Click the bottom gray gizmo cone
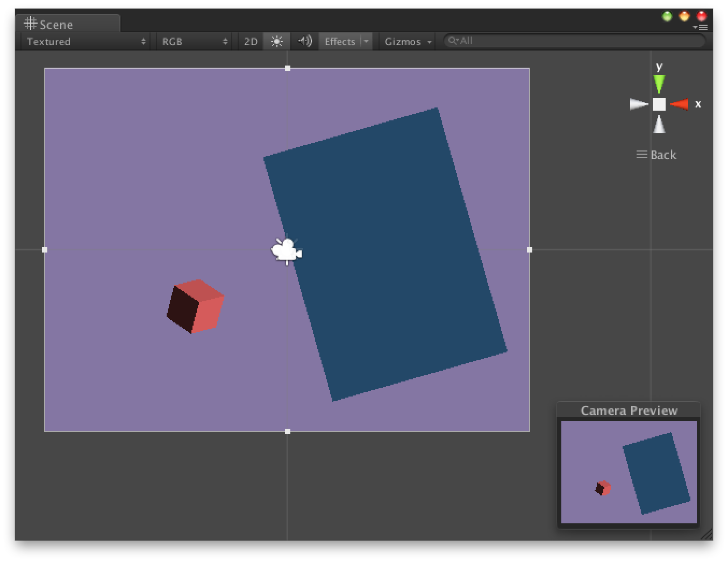 659,124
